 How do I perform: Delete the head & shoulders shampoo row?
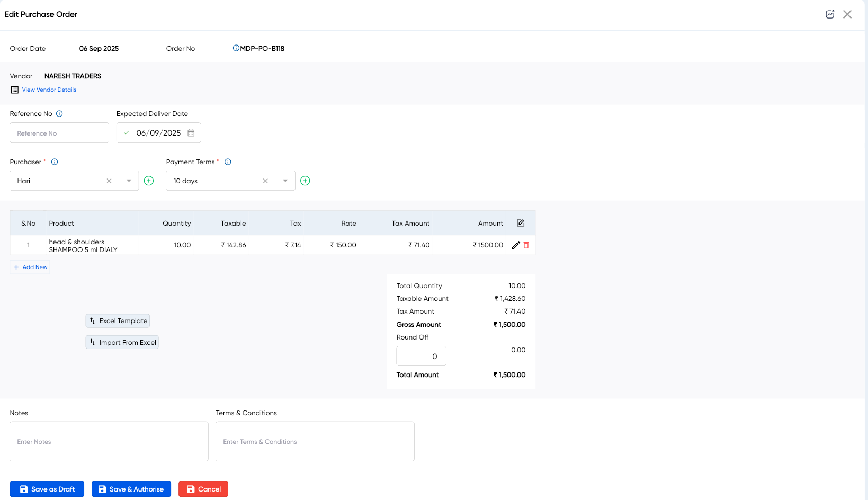(526, 245)
